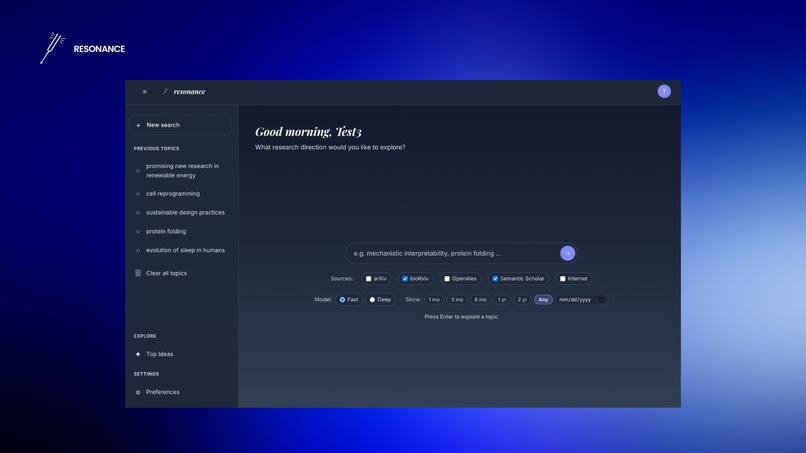
Task: Open Preferences settings
Action: [x=162, y=392]
